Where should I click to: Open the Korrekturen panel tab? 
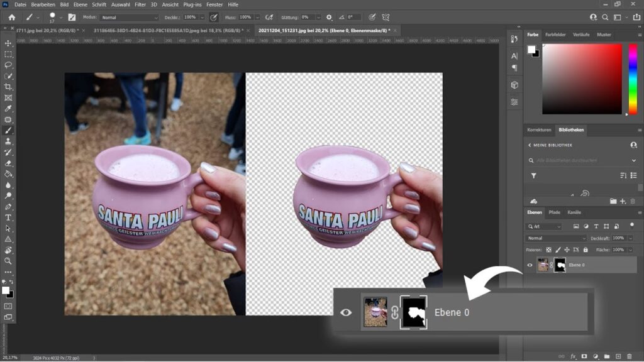[539, 130]
